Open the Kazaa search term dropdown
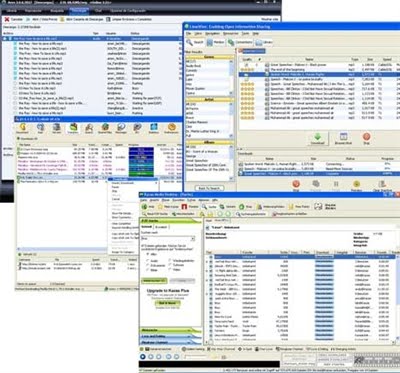Image resolution: width=400 pixels, height=373 pixels. pyautogui.click(x=192, y=239)
